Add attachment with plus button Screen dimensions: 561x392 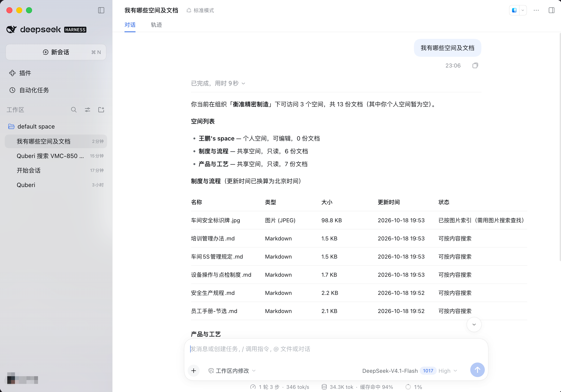click(x=194, y=371)
